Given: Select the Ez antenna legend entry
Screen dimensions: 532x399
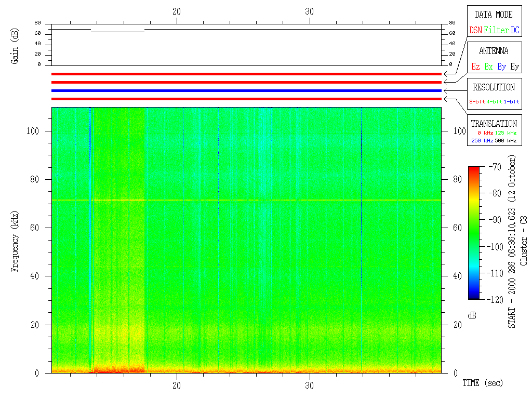Looking at the screenshot, I should pos(475,67).
